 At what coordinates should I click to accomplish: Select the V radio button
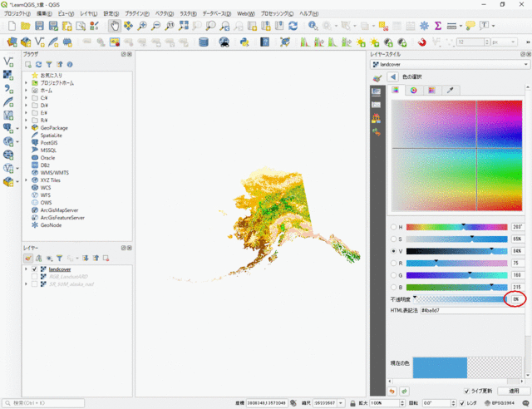[x=393, y=251]
